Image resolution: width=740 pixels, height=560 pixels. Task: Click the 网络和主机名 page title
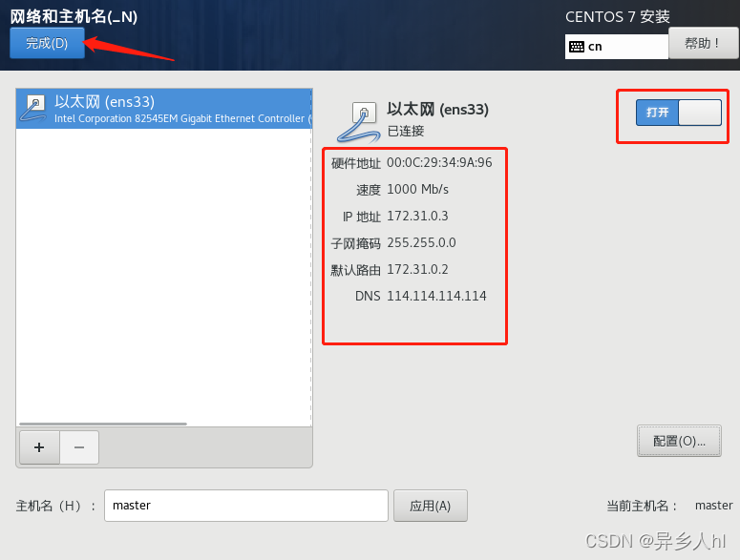tap(74, 16)
